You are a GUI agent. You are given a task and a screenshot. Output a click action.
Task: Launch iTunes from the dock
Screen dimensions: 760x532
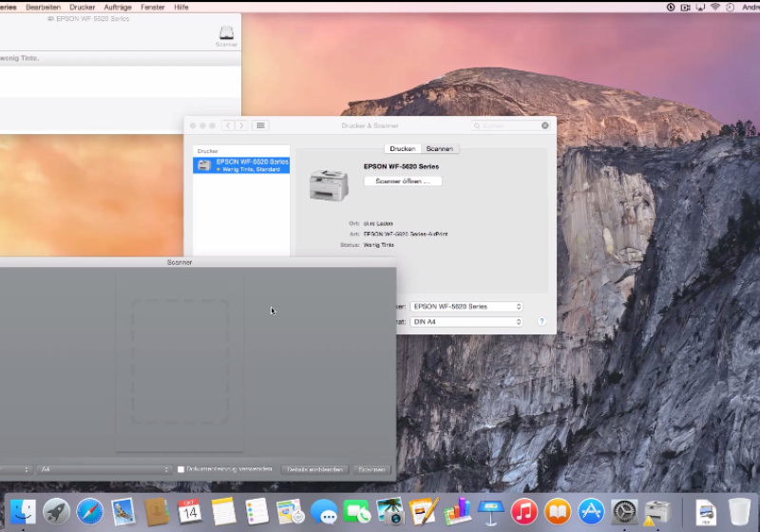point(524,511)
